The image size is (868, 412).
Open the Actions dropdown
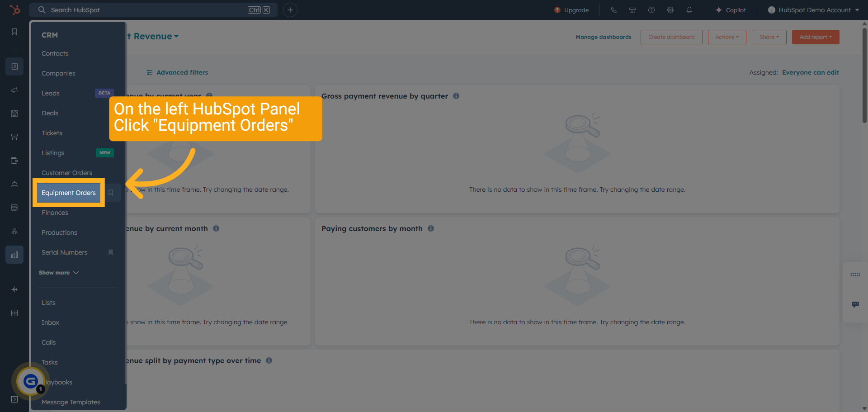727,37
